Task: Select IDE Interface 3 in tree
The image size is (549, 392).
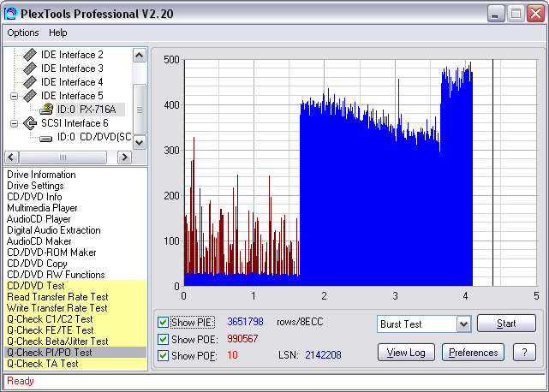Action: [72, 68]
